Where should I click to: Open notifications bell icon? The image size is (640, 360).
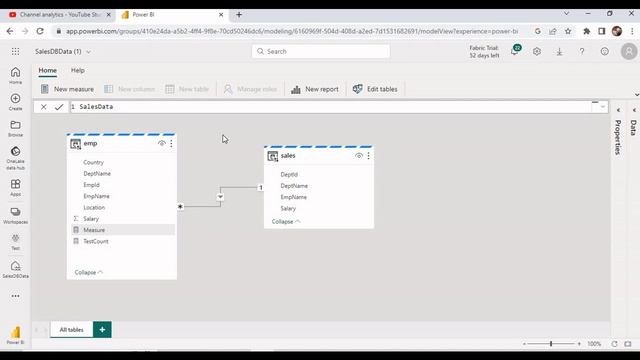coord(515,51)
